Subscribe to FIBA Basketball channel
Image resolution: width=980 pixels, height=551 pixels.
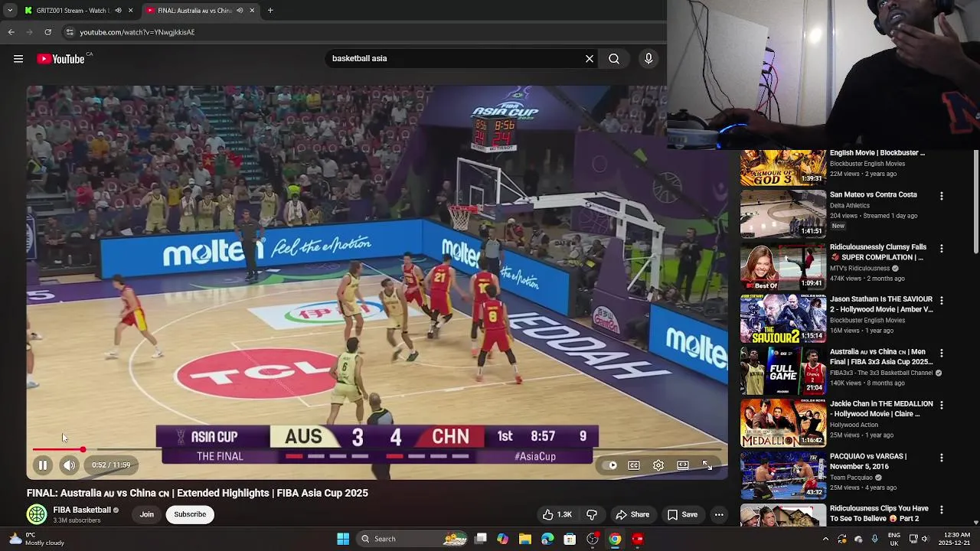point(190,514)
